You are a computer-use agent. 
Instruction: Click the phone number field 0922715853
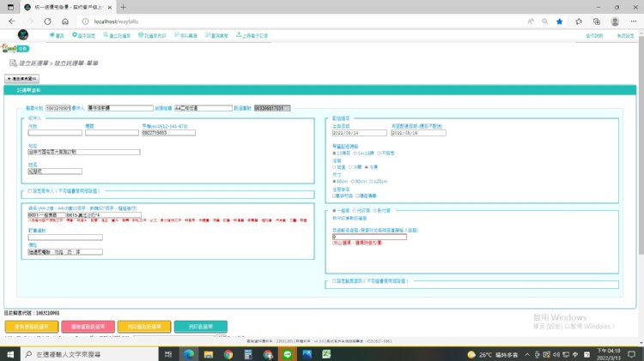168,133
